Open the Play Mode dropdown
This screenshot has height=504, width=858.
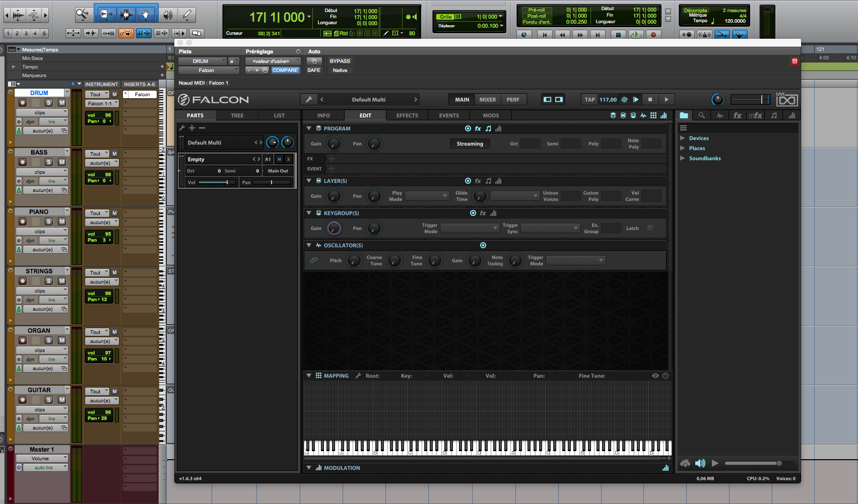click(427, 196)
